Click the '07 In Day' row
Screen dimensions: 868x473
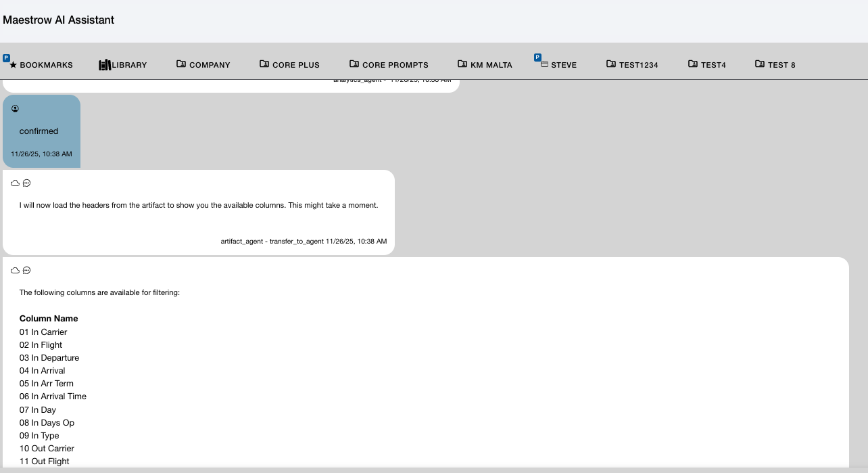point(38,410)
